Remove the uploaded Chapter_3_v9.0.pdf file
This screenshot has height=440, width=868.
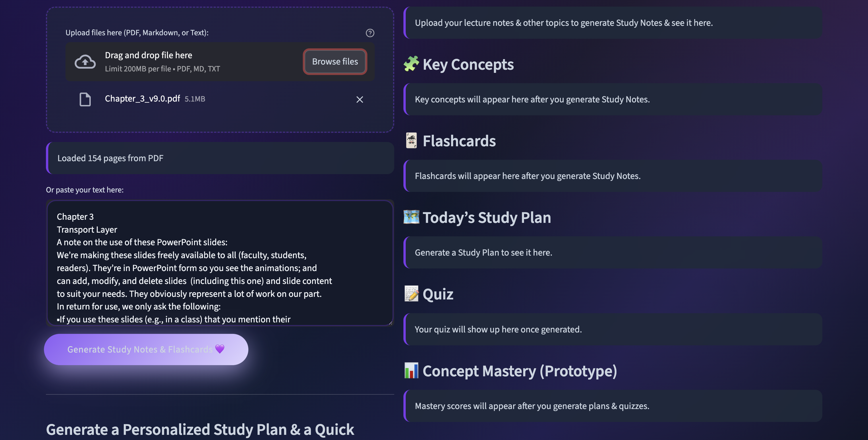tap(359, 99)
